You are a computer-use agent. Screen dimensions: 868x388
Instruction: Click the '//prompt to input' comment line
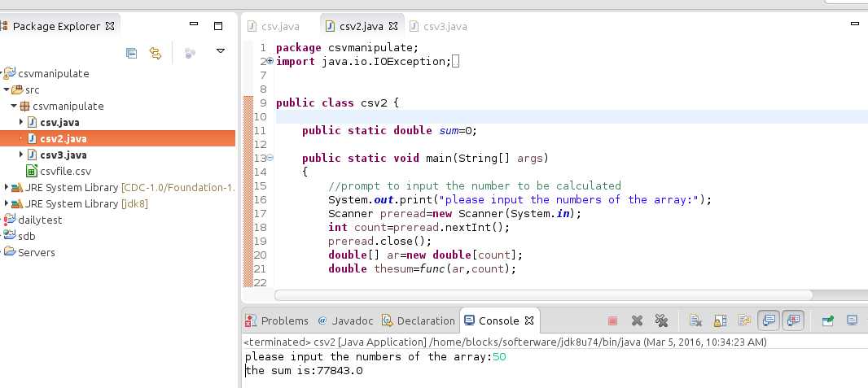[475, 185]
